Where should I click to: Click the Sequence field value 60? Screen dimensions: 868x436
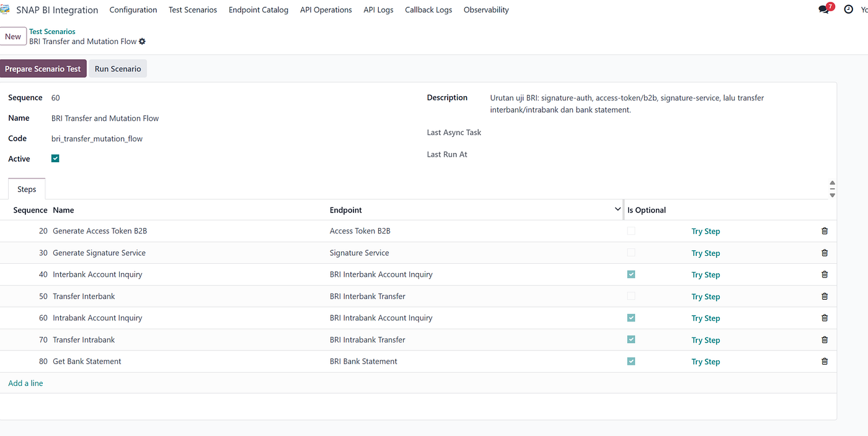pyautogui.click(x=56, y=98)
